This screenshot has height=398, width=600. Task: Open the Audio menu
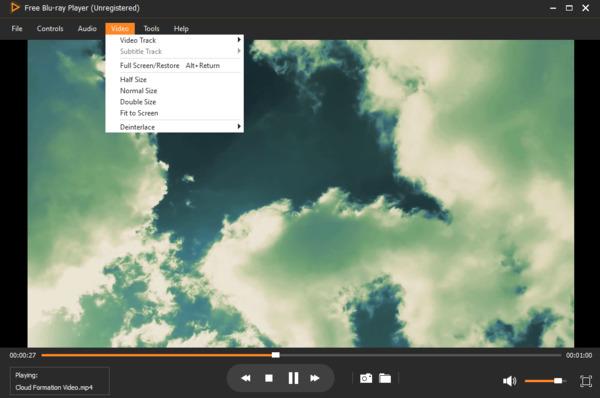click(x=87, y=29)
